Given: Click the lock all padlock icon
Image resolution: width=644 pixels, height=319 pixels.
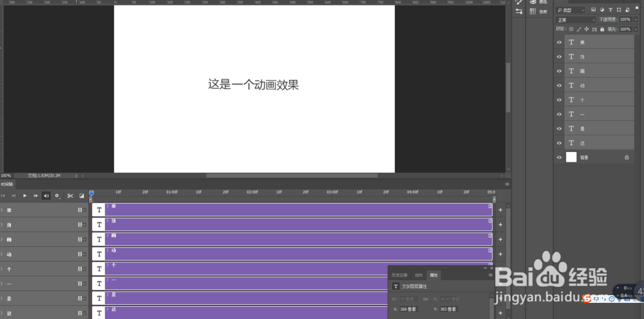Looking at the screenshot, I should [602, 29].
